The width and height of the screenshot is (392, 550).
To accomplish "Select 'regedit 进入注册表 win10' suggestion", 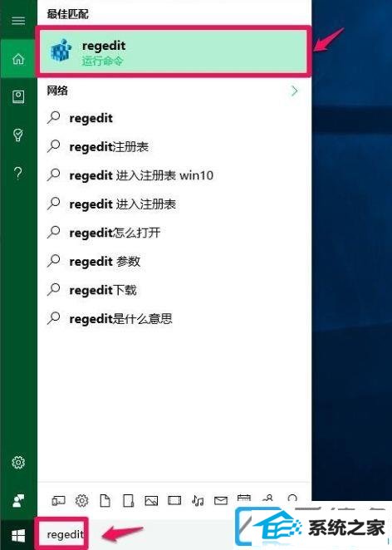I will point(141,175).
